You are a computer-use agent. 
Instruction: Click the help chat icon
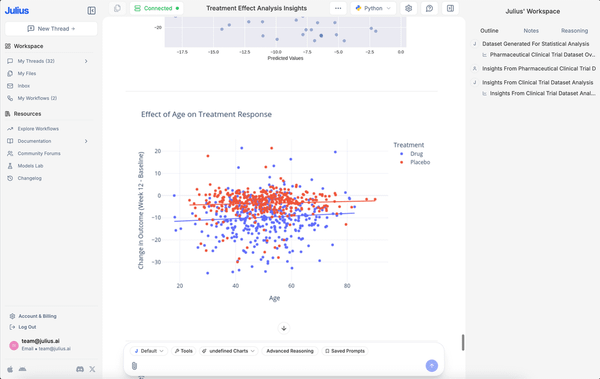pos(429,8)
